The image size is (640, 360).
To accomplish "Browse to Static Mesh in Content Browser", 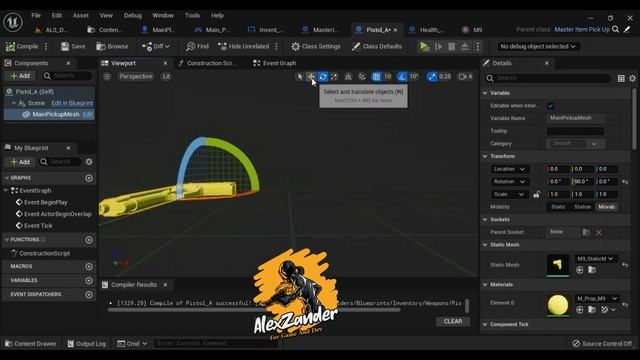I will 592,270.
